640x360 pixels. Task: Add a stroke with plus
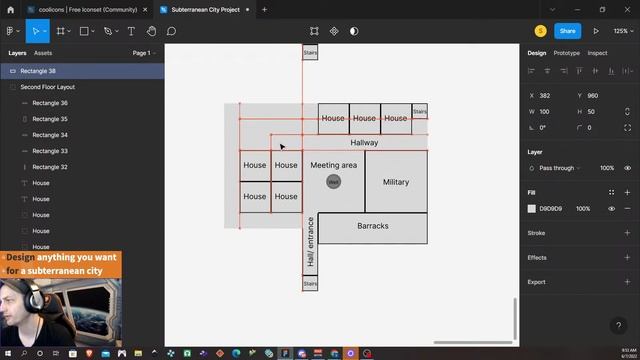(627, 233)
